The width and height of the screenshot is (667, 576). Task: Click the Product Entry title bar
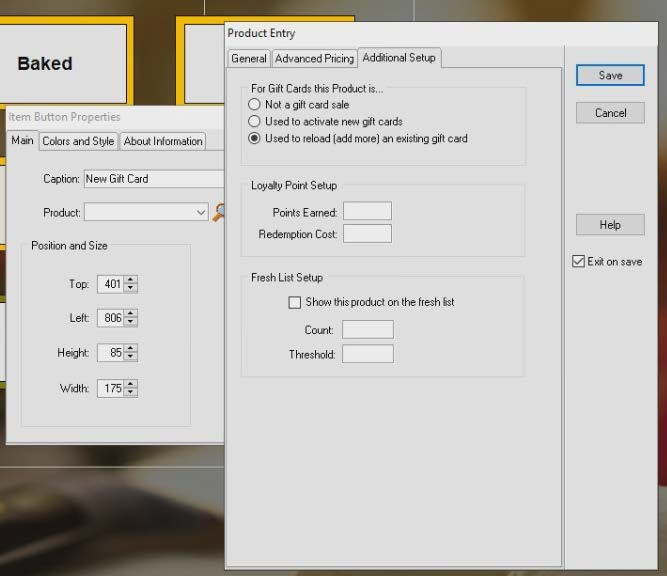pyautogui.click(x=441, y=34)
